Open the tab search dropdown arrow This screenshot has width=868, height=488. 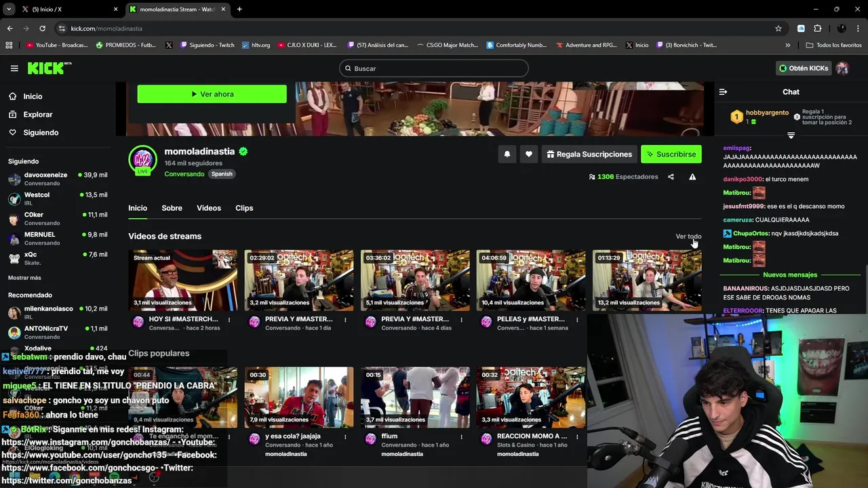[x=9, y=9]
